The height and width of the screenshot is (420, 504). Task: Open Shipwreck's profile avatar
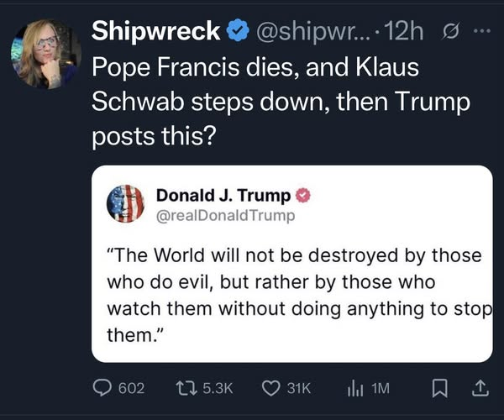click(x=42, y=51)
